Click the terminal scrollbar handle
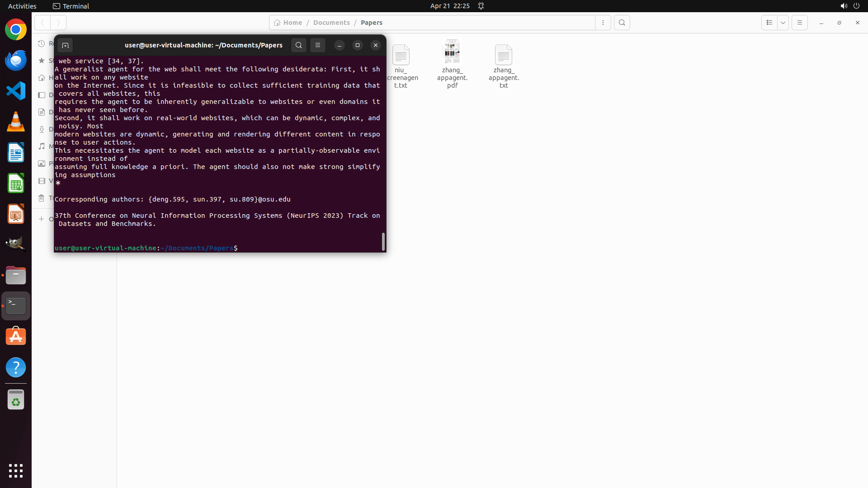Viewport: 868px width, 488px height. pos(383,242)
